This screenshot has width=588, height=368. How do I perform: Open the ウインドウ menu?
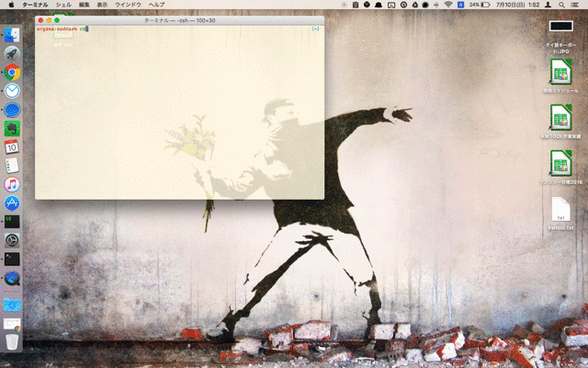pos(128,5)
